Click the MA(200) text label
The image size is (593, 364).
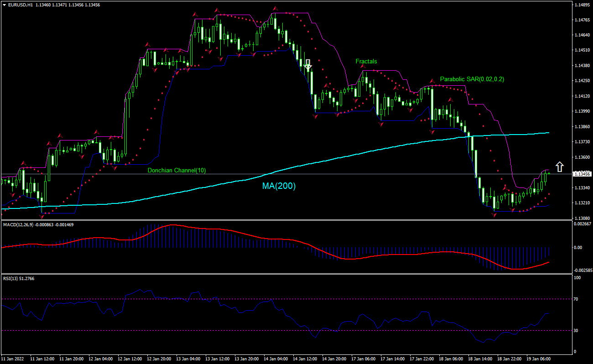click(x=278, y=186)
